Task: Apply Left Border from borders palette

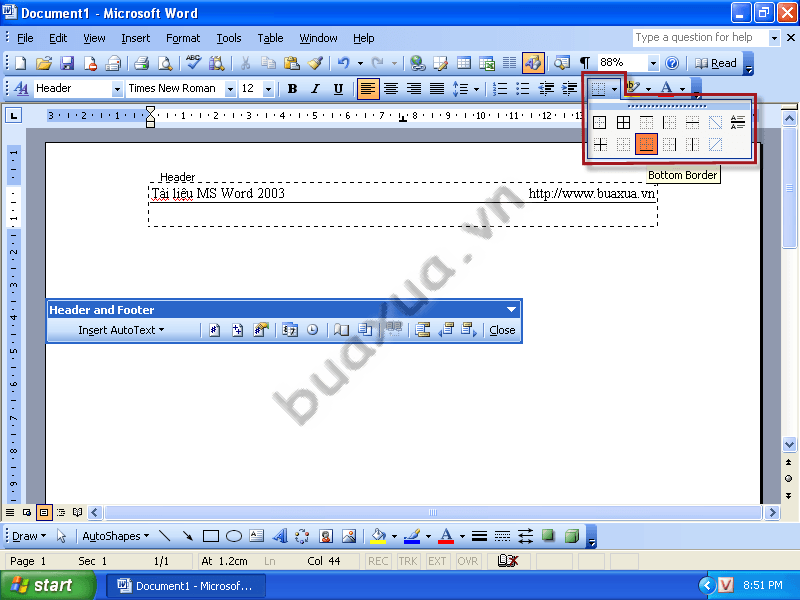Action: (x=669, y=122)
